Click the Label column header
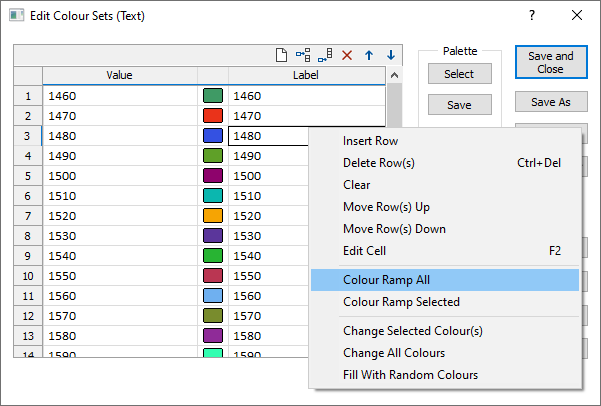This screenshot has width=601, height=406. click(307, 75)
